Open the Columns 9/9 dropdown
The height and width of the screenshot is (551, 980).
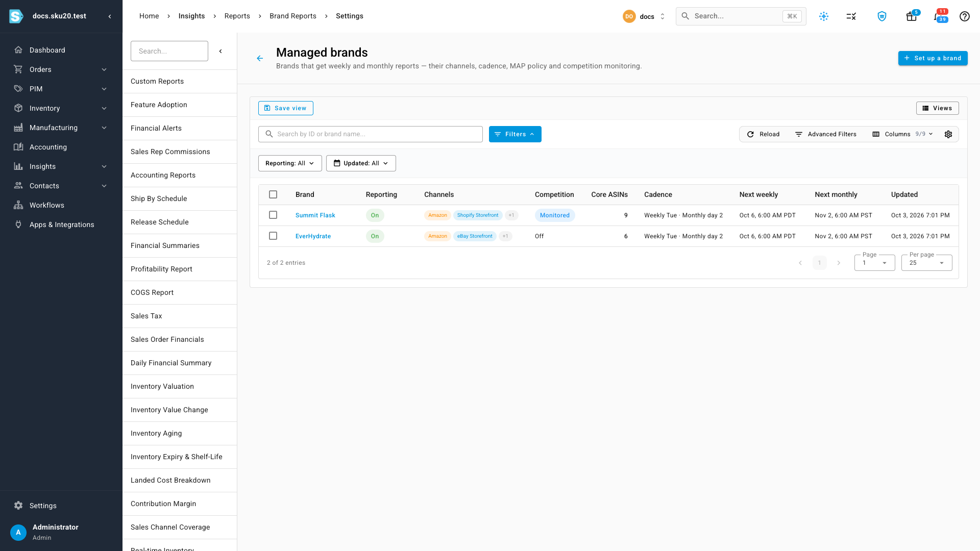tap(903, 134)
